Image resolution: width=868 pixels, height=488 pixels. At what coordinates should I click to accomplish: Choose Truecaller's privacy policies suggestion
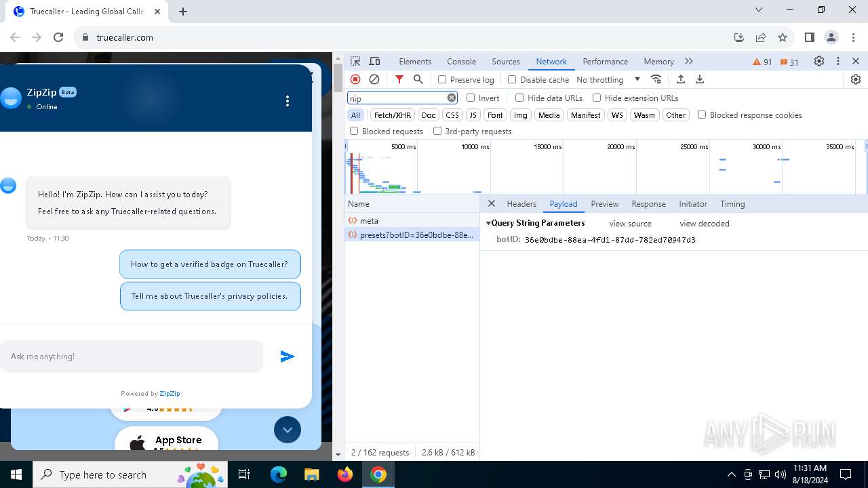click(210, 296)
